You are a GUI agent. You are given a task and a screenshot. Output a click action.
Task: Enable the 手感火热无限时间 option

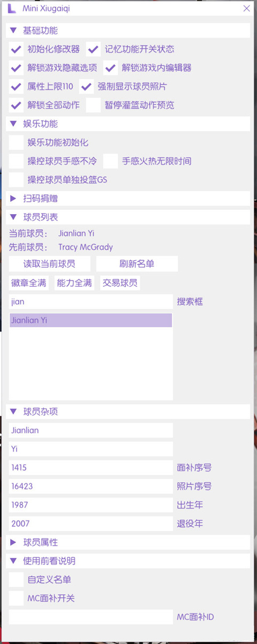111,161
